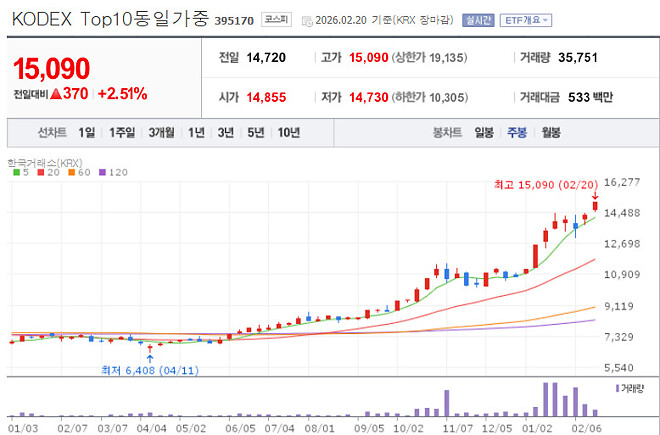Switch to 월봉 candle chart
The image size is (660, 435).
point(551,133)
